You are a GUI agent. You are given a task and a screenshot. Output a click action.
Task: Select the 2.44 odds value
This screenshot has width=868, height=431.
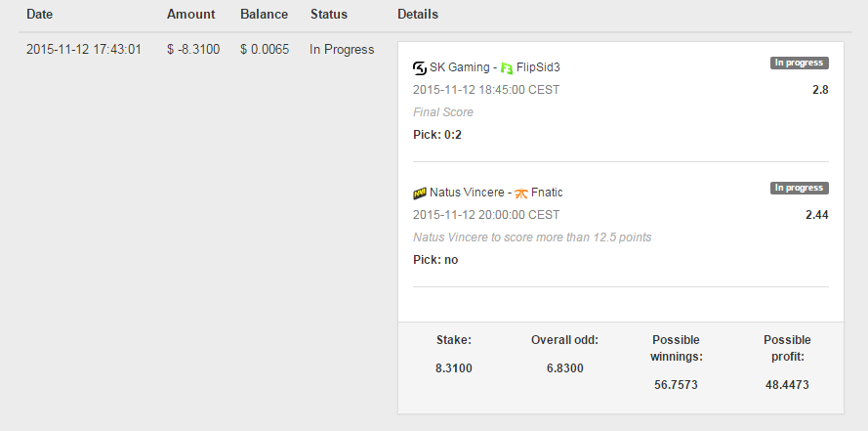point(817,215)
